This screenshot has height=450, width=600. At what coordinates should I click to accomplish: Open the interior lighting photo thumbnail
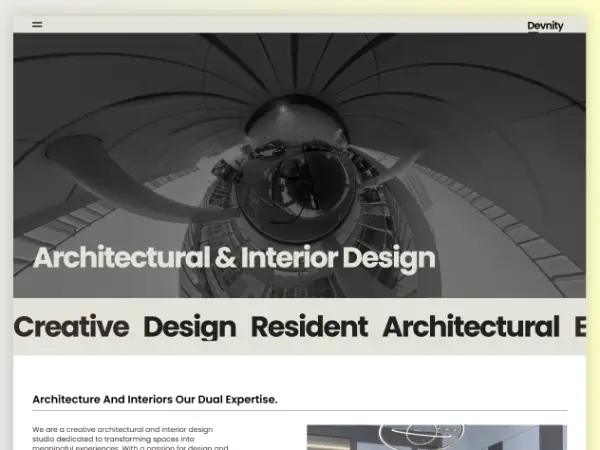coord(437,437)
